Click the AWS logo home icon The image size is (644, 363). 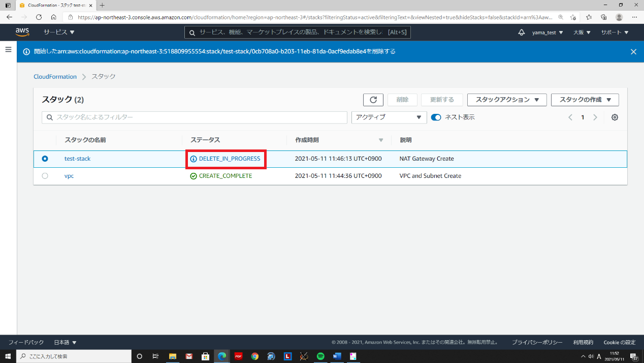(22, 32)
